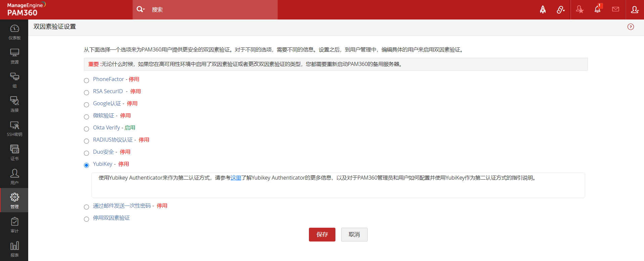644x261 pixels.
Task: Open the 证书 certificates sidebar item
Action: point(14,153)
